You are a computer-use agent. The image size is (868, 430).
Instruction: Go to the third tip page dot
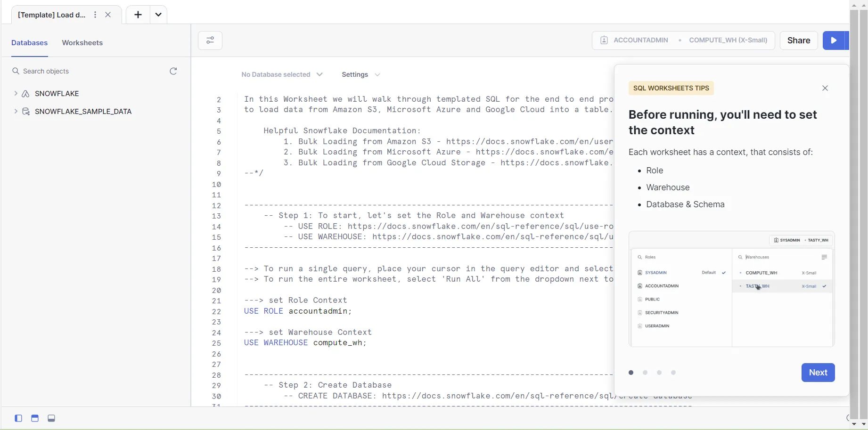point(659,373)
